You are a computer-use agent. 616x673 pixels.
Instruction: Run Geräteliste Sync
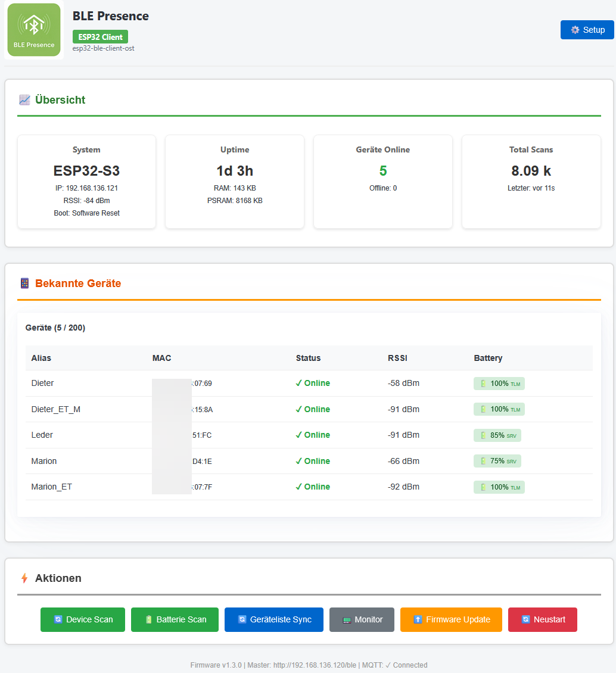point(274,619)
